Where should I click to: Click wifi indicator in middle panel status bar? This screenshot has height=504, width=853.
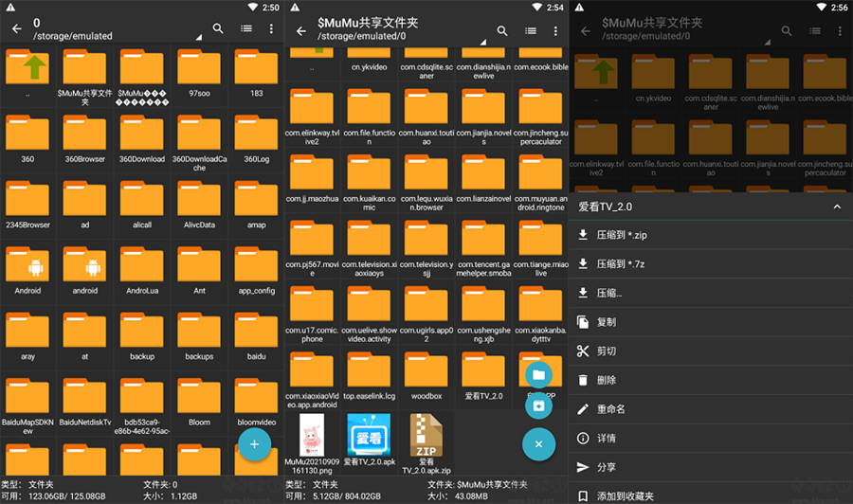537,7
